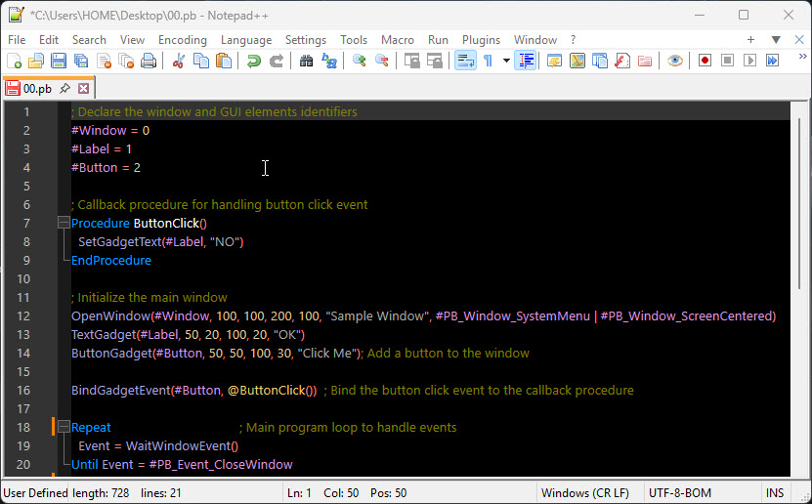
Task: Click the Redo toolbar icon
Action: click(x=277, y=62)
